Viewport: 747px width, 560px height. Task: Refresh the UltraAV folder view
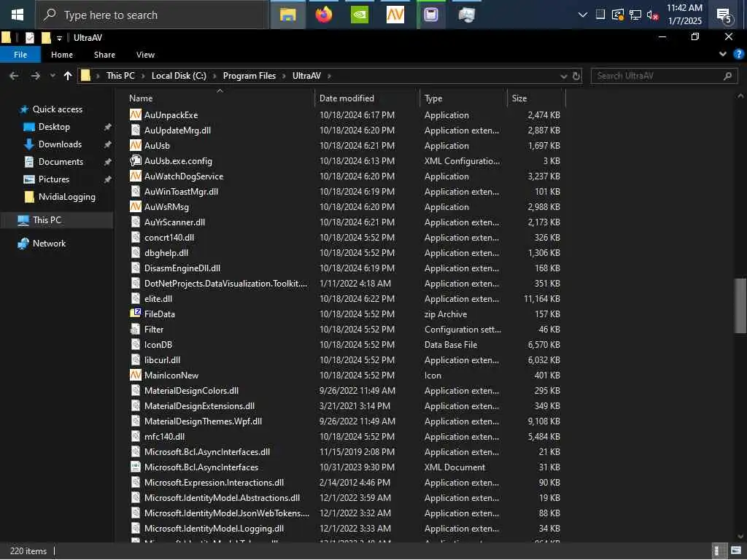(576, 76)
